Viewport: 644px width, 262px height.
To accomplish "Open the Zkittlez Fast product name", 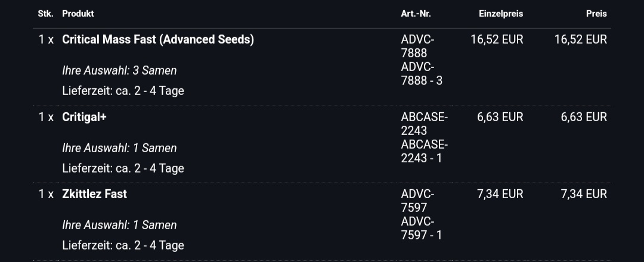I will pyautogui.click(x=94, y=194).
